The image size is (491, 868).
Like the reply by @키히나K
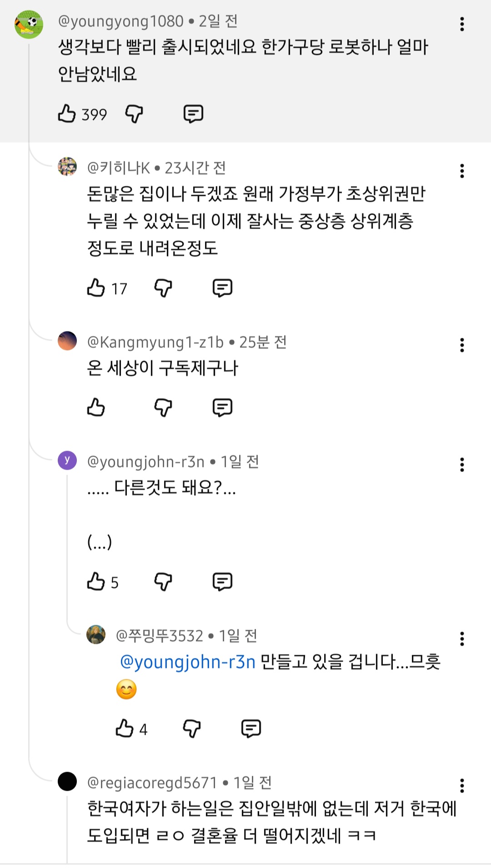tap(96, 288)
